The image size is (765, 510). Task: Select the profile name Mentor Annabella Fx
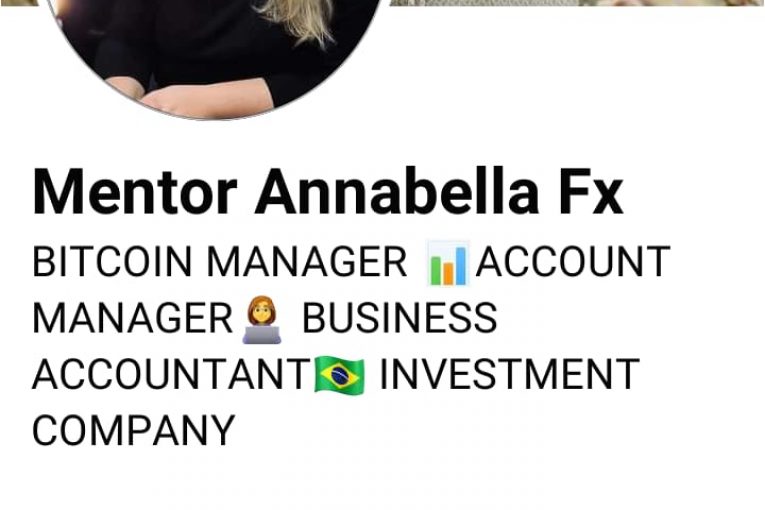click(328, 191)
